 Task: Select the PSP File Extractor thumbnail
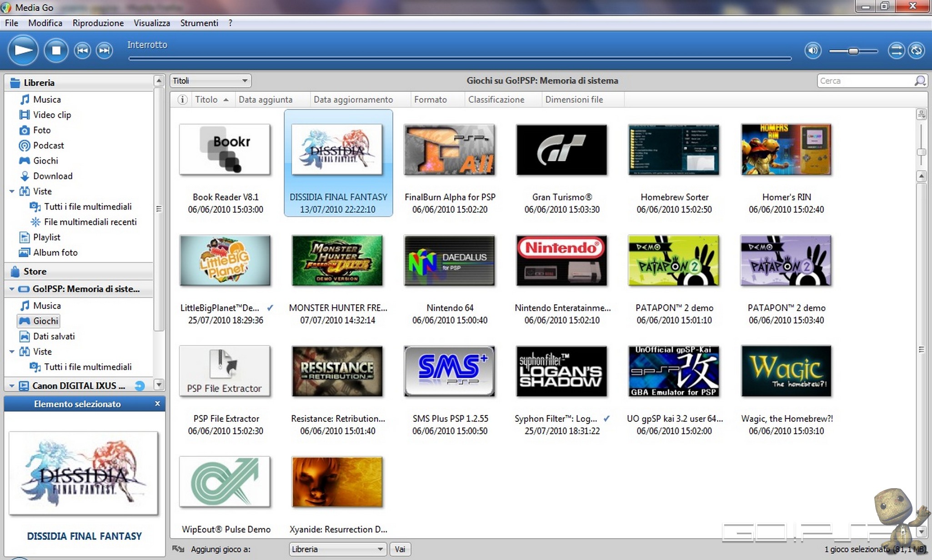coord(225,371)
